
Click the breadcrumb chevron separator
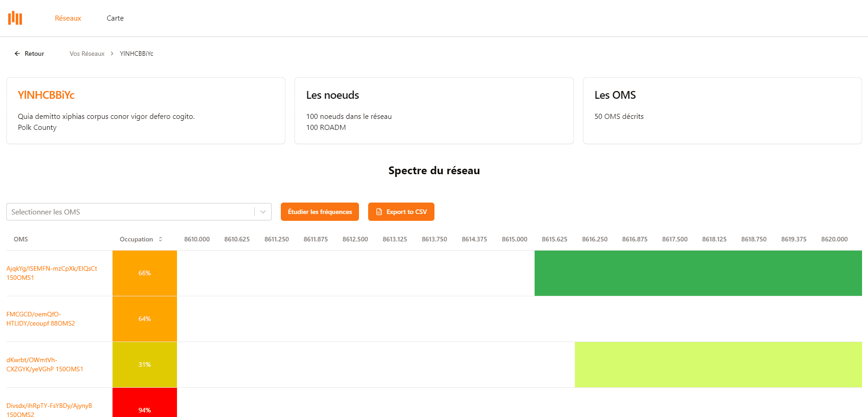pos(112,53)
